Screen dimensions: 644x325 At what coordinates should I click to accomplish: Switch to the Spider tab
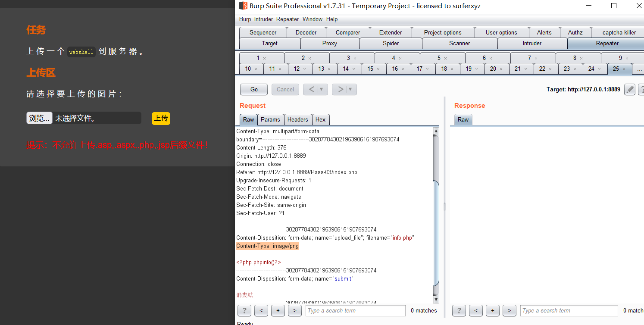coord(391,43)
